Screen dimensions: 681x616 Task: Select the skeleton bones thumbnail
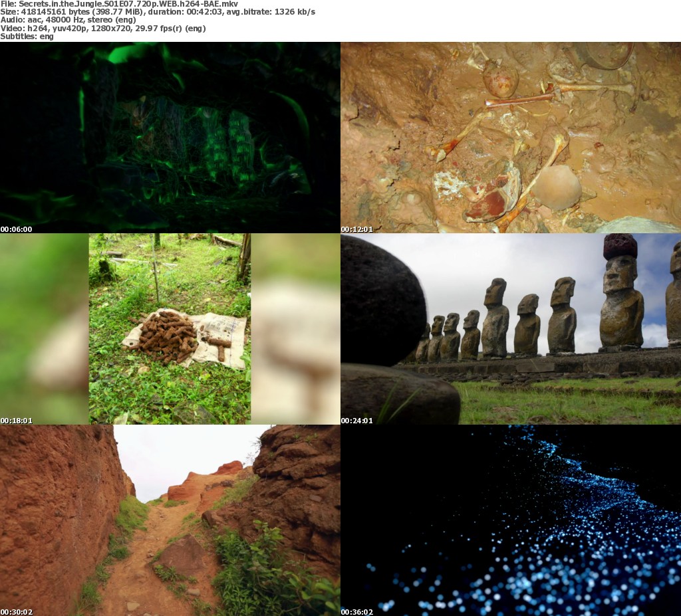511,138
